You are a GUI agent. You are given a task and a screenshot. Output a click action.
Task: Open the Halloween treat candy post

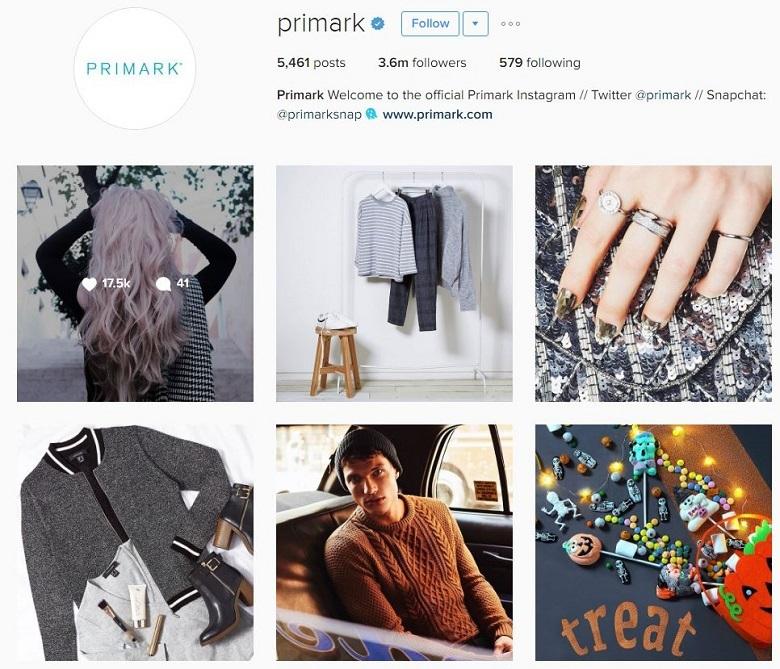click(653, 543)
